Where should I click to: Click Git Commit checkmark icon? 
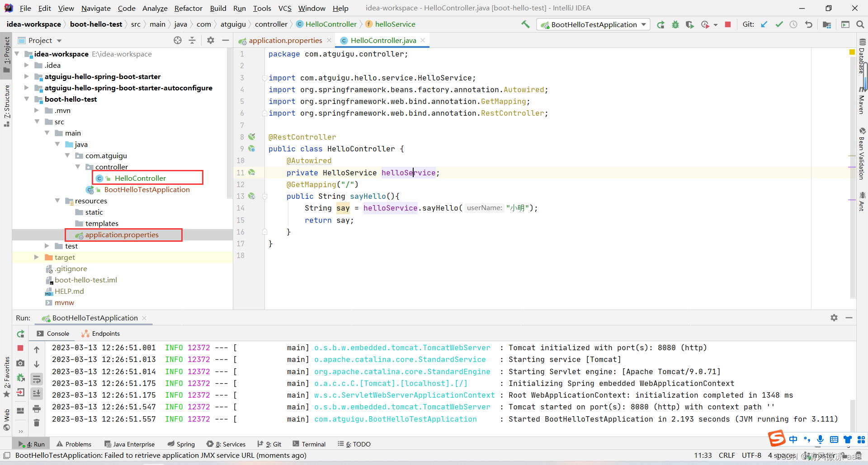(779, 24)
